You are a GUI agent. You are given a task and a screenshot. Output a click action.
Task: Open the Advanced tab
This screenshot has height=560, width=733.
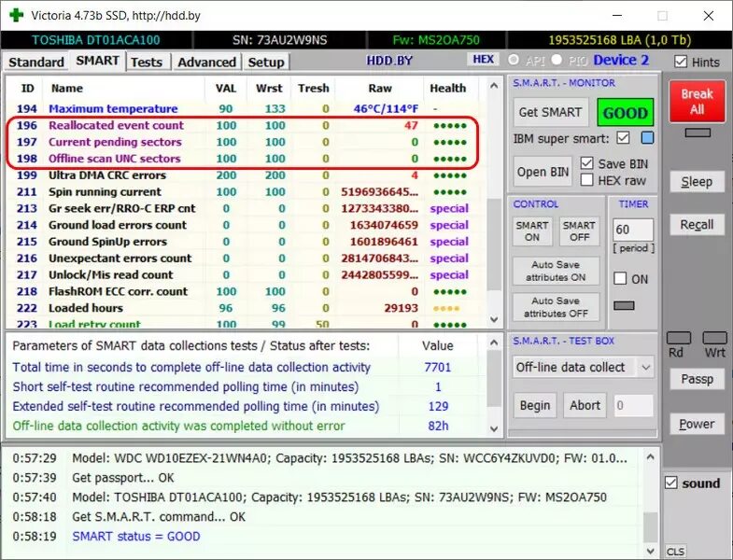click(x=206, y=63)
